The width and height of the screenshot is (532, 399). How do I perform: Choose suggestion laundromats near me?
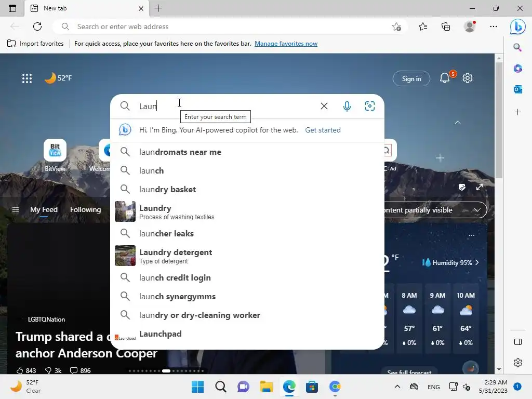click(247, 152)
